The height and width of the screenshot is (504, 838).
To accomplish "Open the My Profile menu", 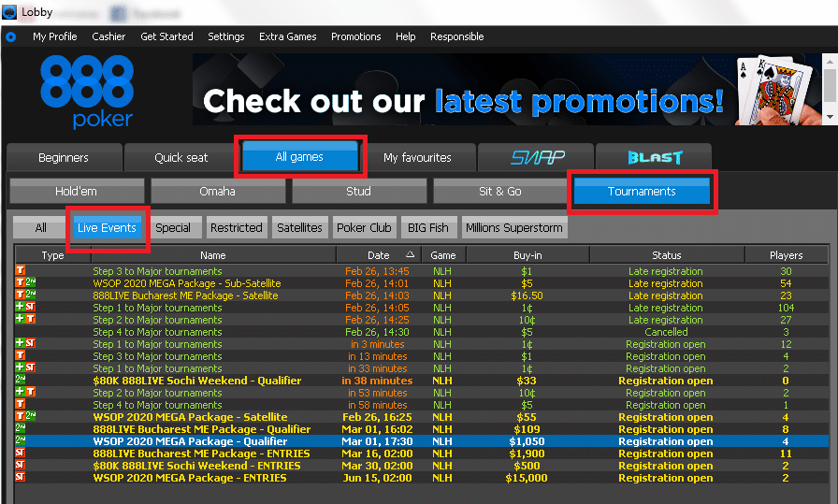I will 54,36.
